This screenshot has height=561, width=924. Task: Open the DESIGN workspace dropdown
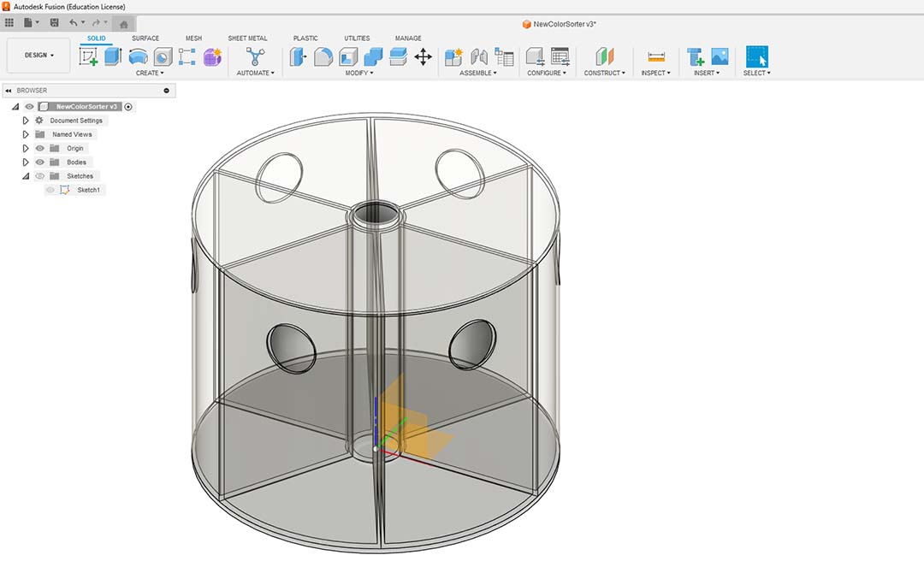(x=38, y=56)
